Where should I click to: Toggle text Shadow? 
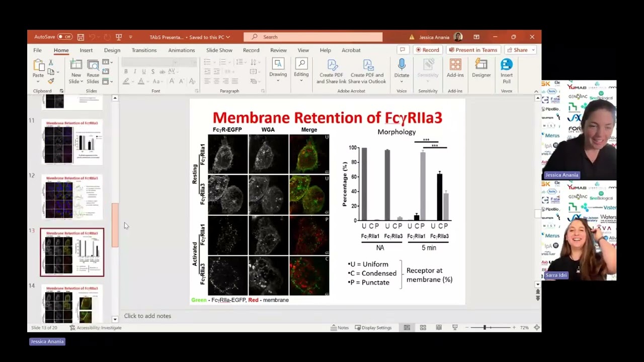[153, 72]
